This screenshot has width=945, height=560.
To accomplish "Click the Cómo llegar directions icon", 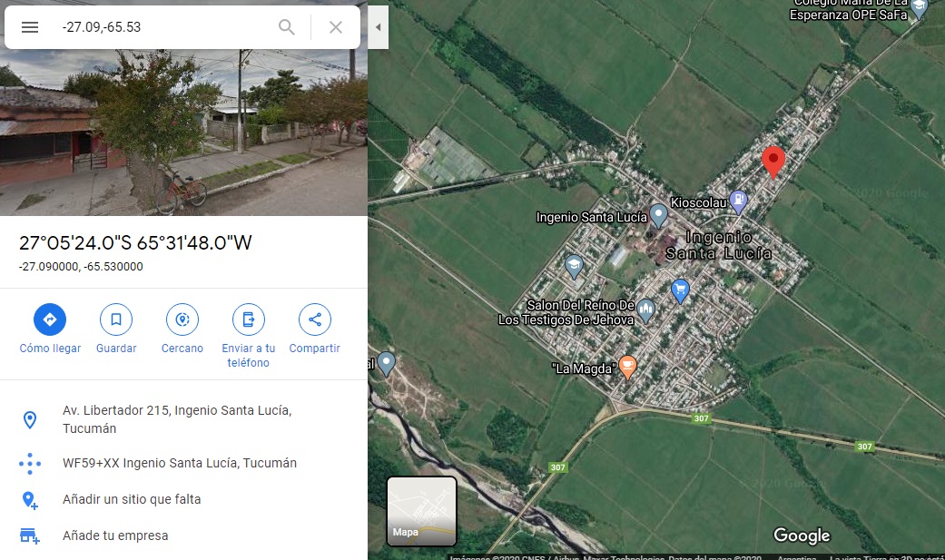I will point(50,319).
